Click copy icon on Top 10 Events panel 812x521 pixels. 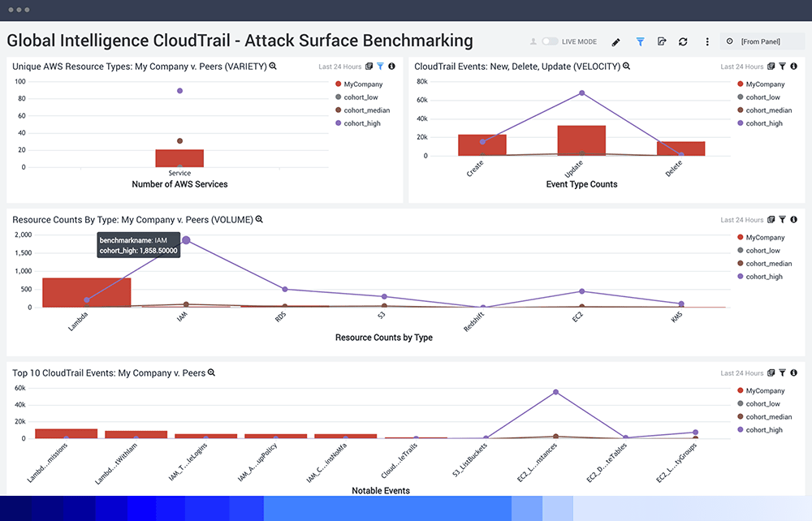point(771,372)
